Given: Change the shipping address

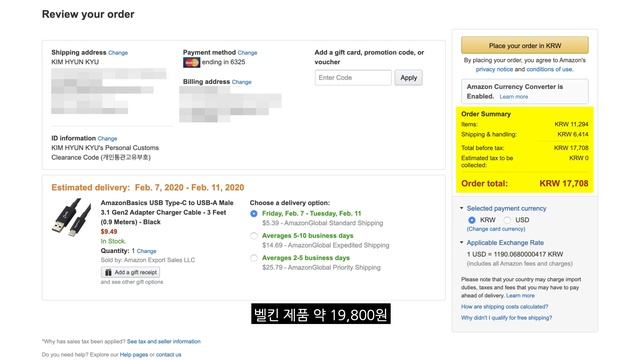Looking at the screenshot, I should tap(118, 53).
